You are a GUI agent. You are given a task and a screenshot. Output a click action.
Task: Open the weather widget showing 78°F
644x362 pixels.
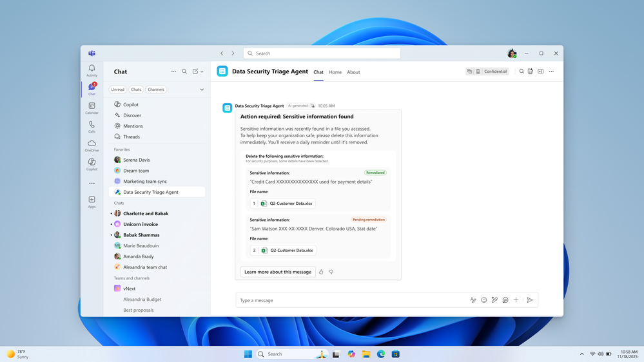pos(17,354)
